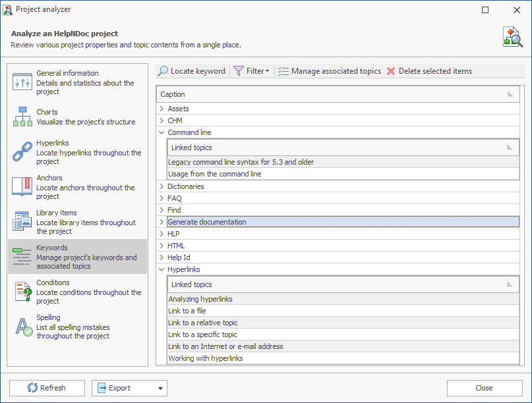Expand the CHM keyword
The image size is (532, 403).
(x=162, y=121)
